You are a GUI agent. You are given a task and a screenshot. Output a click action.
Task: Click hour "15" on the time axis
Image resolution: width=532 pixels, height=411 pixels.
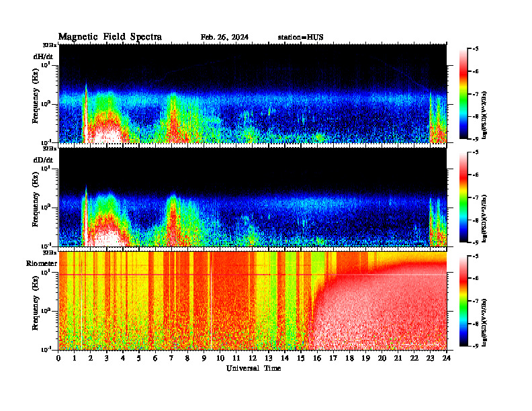click(301, 359)
